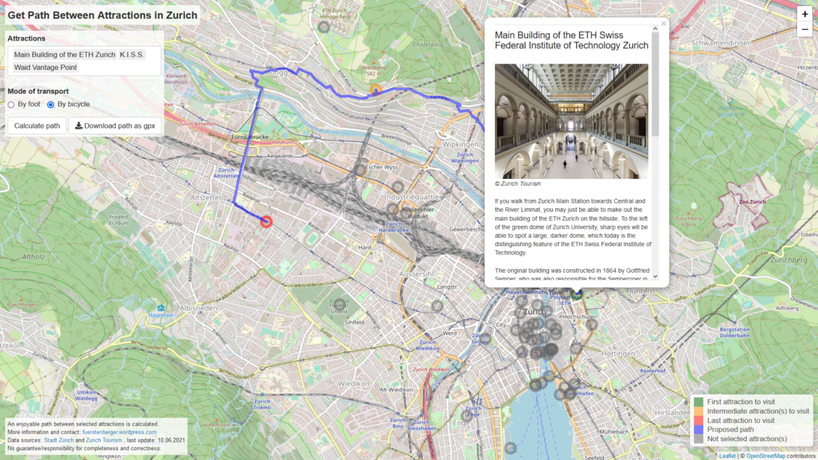818x460 pixels.
Task: Click the red last-attraction marker in Altstetten
Action: (266, 221)
